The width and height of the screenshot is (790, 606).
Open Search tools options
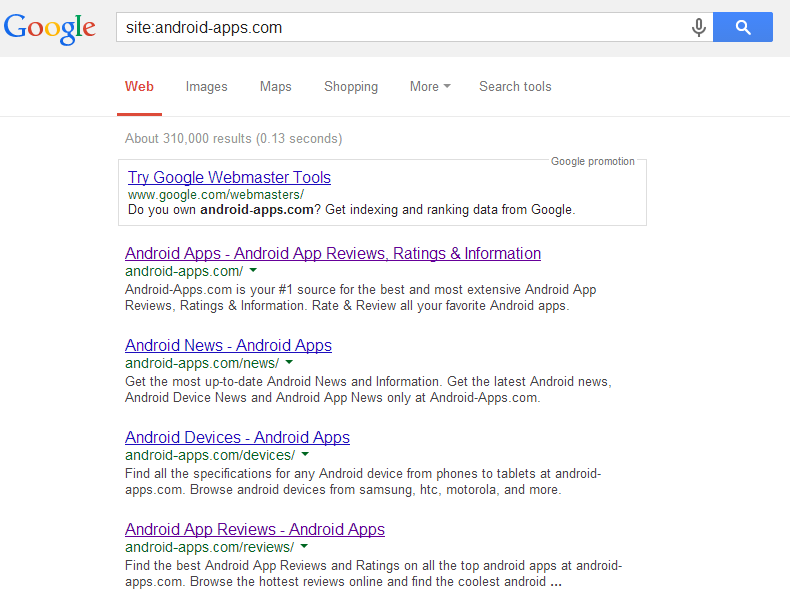pos(515,87)
